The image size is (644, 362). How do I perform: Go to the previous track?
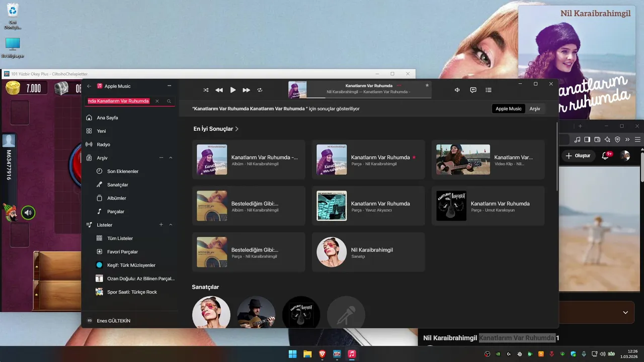(x=219, y=90)
